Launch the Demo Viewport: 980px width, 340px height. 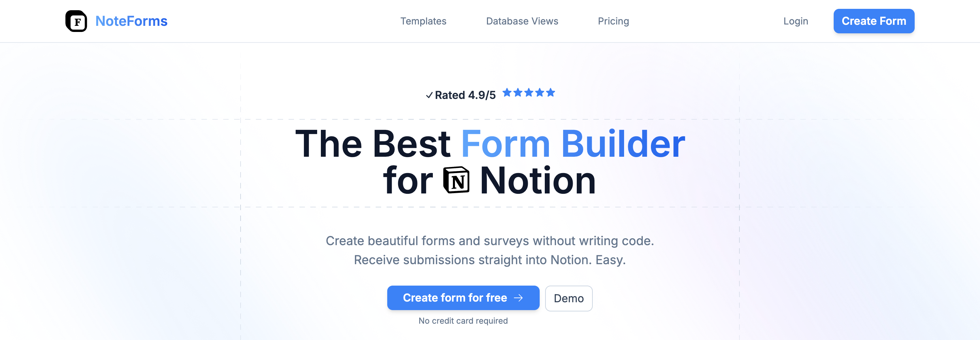569,298
